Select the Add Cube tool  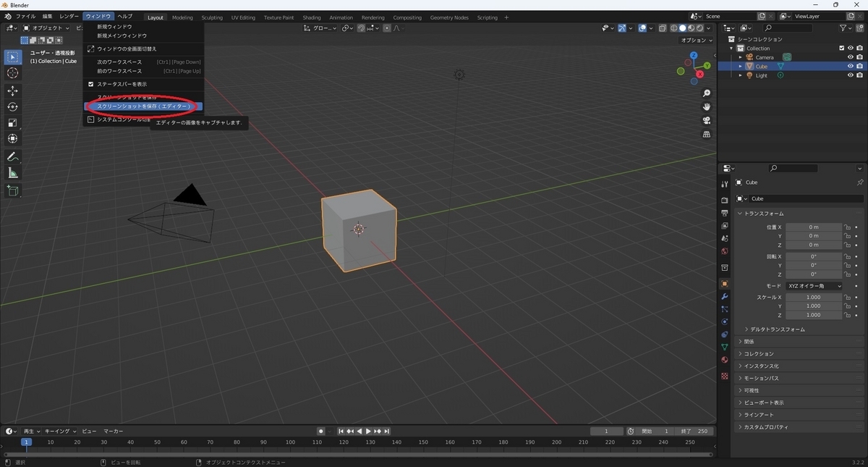pos(13,190)
